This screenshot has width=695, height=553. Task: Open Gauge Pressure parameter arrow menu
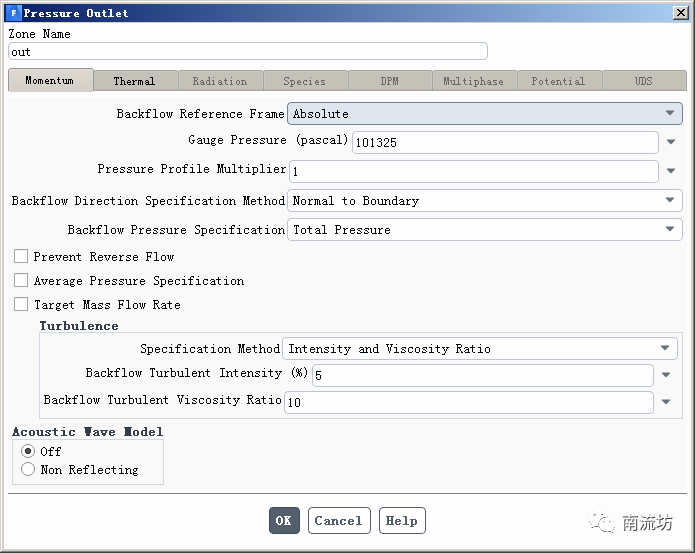click(x=672, y=143)
